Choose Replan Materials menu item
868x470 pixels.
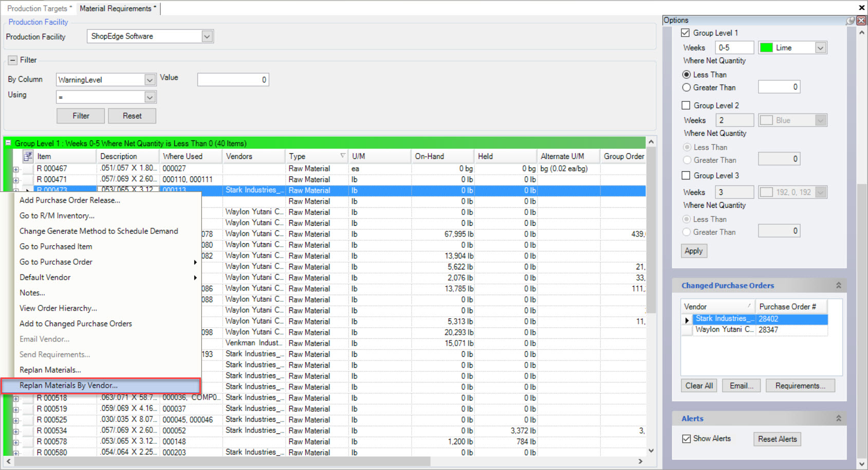(x=107, y=370)
